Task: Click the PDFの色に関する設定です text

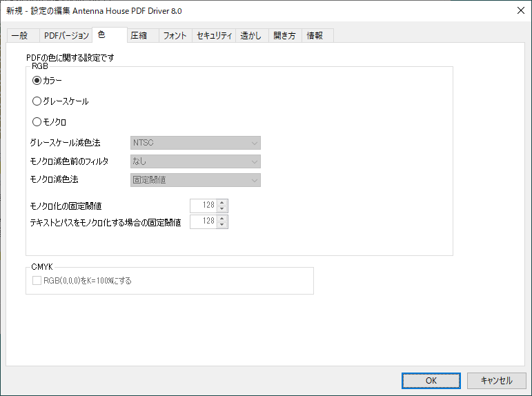Action: [x=70, y=58]
